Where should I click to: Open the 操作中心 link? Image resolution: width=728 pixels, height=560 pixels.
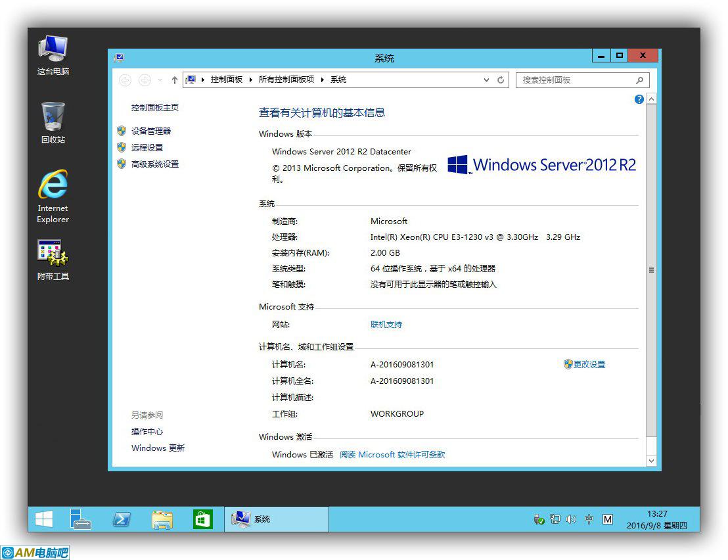click(x=147, y=431)
